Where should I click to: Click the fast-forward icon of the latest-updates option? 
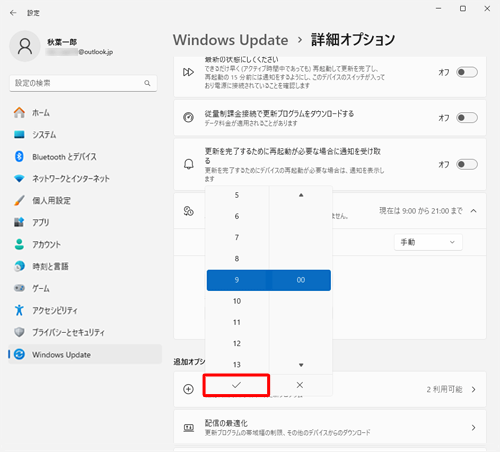click(x=188, y=72)
